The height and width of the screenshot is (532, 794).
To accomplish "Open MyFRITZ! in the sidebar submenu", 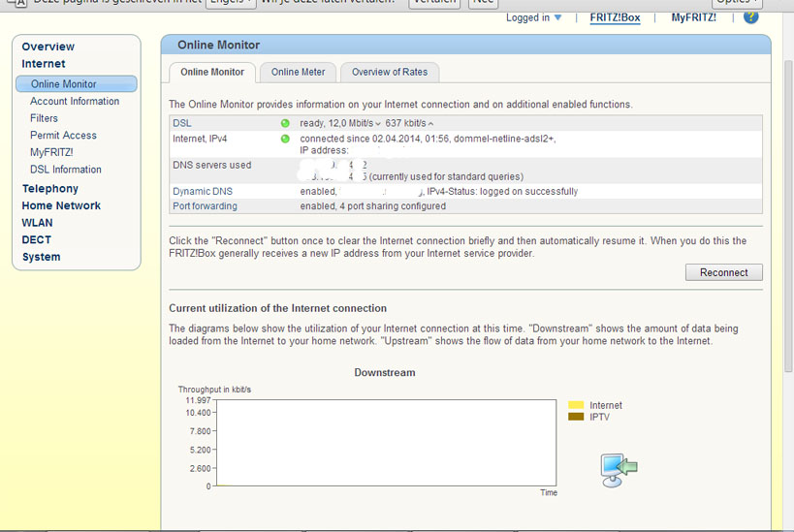I will pos(51,152).
